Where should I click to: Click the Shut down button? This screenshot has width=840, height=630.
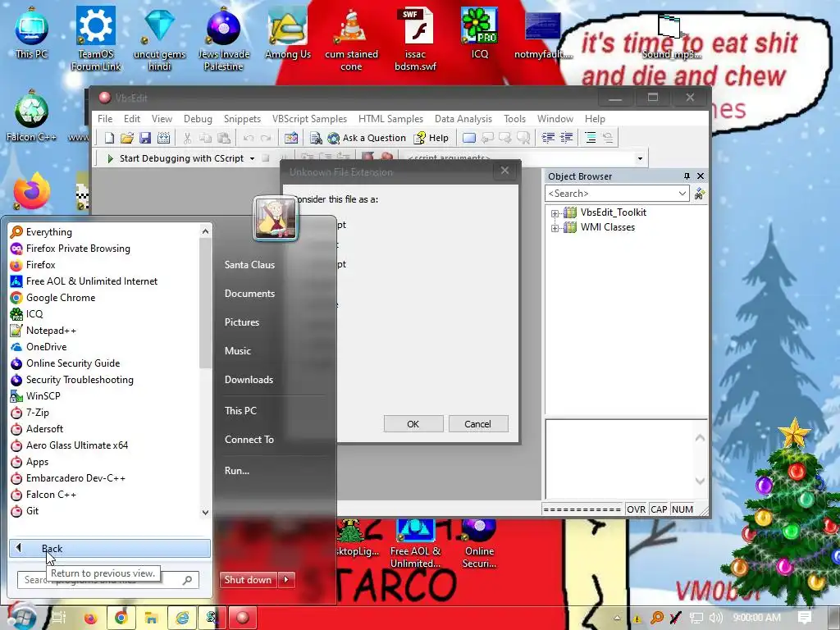click(x=248, y=580)
